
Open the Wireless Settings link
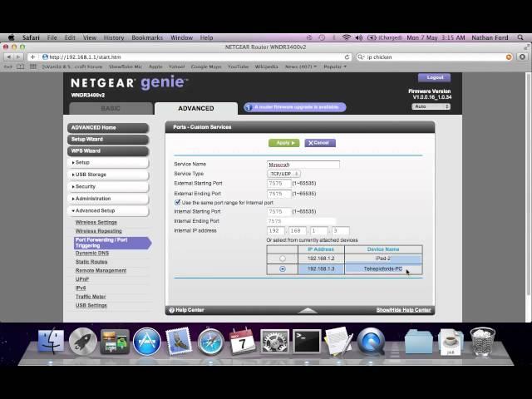click(x=96, y=222)
